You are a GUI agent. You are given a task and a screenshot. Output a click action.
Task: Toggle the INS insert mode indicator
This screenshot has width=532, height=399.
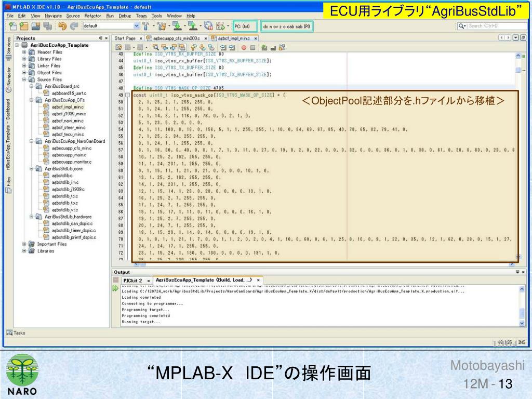522,342
